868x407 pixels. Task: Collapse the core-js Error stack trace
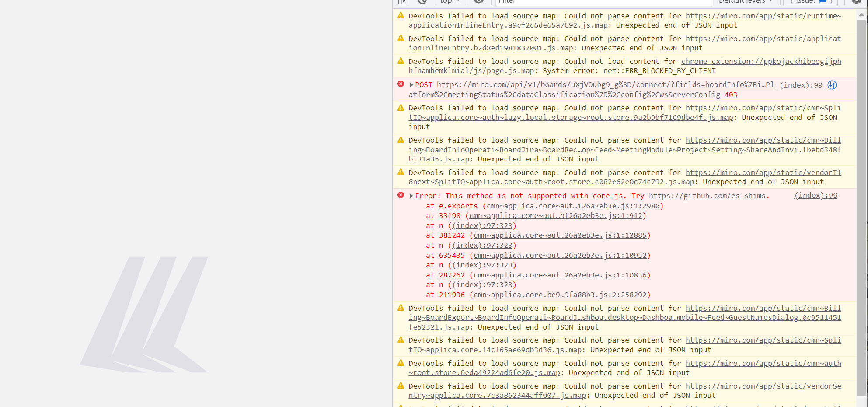(411, 196)
